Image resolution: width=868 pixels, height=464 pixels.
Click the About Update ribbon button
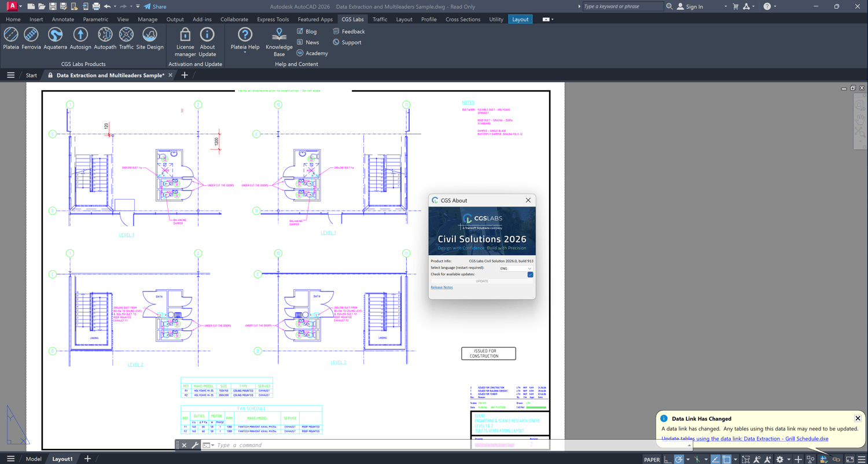point(207,42)
